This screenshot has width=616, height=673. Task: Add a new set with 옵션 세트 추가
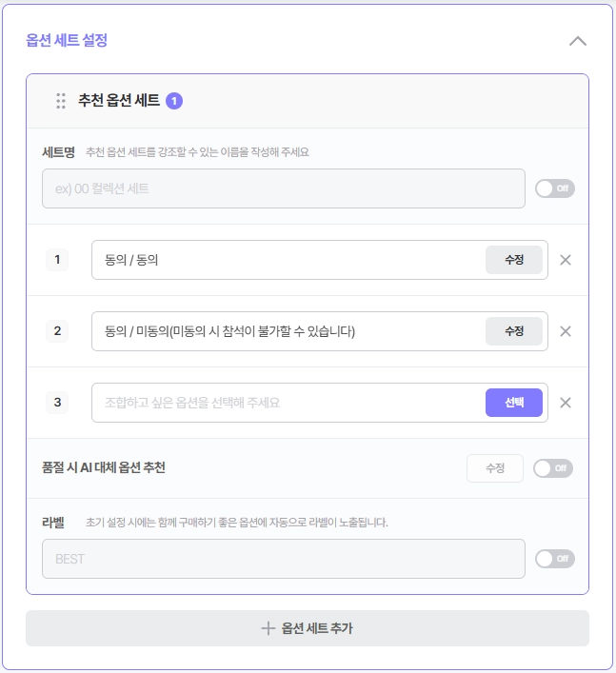(308, 628)
